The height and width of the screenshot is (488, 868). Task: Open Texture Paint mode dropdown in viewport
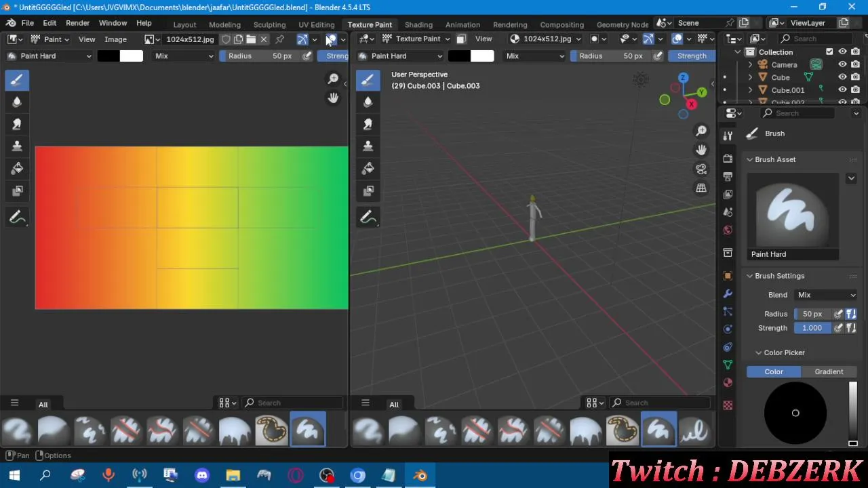pos(416,39)
